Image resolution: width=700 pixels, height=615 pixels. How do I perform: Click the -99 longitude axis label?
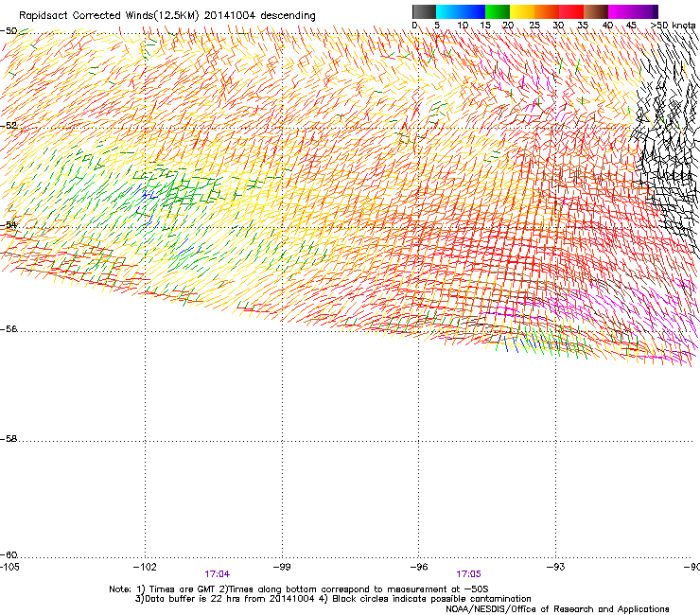[282, 567]
